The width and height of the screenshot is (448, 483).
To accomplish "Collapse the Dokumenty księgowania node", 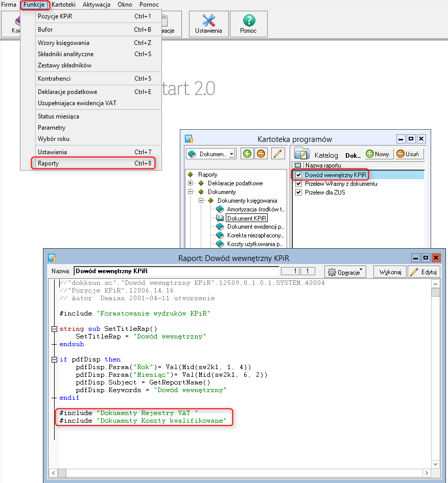I will pos(200,201).
